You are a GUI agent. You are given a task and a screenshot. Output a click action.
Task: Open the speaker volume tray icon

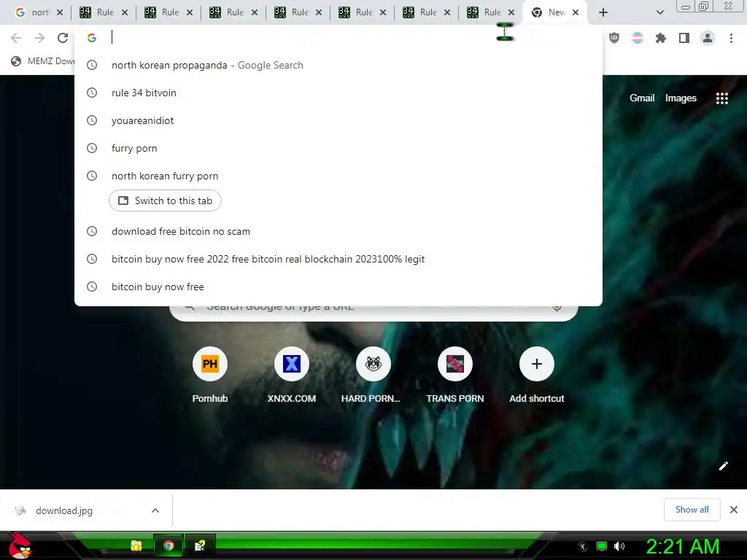click(619, 546)
